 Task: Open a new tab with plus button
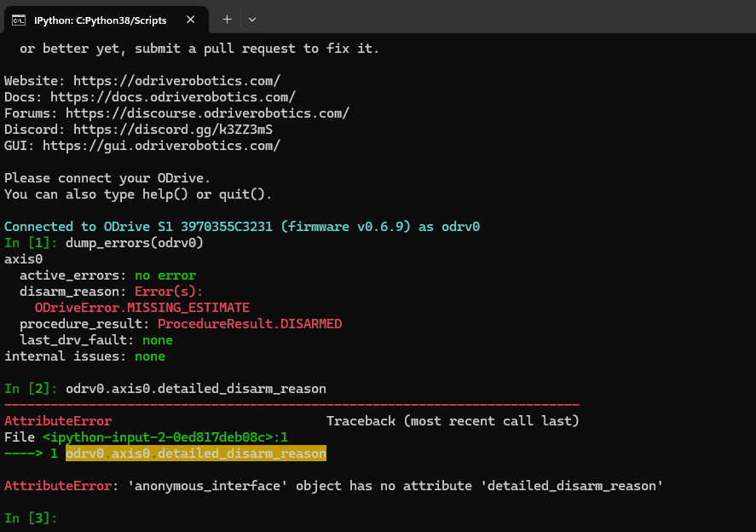[x=227, y=19]
